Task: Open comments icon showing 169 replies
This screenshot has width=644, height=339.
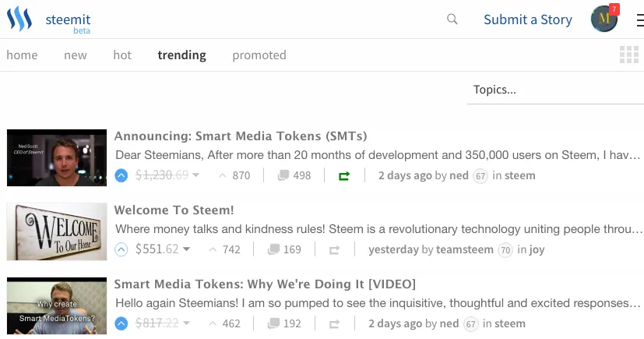Action: [273, 250]
